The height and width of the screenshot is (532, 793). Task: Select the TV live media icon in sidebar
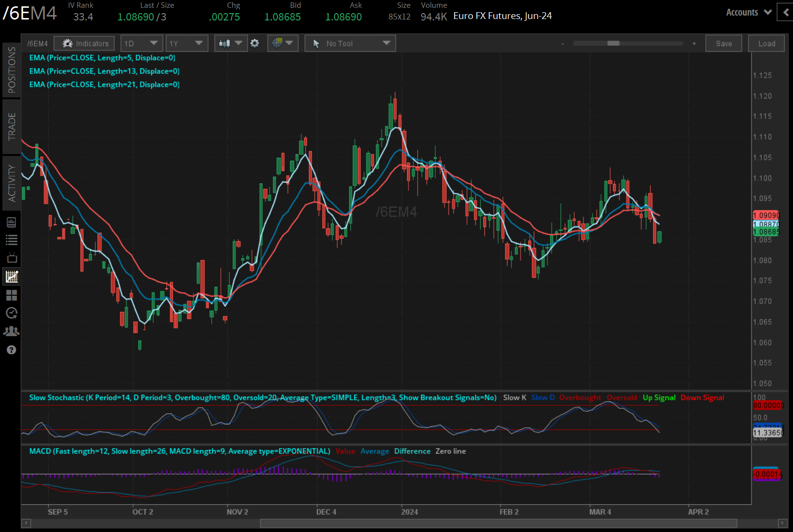12,258
